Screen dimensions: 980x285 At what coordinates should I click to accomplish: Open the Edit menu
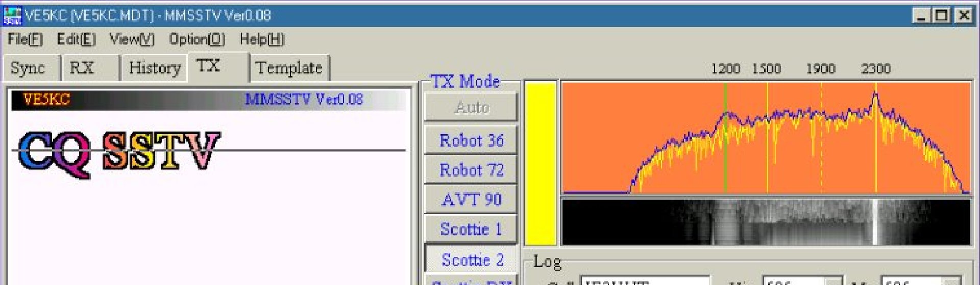click(x=76, y=39)
